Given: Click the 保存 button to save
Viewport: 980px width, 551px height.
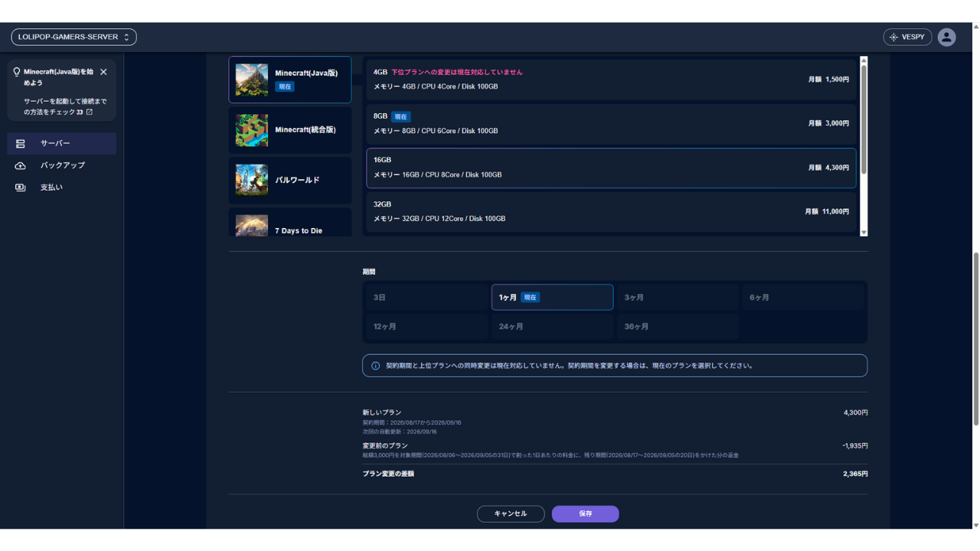Looking at the screenshot, I should (x=585, y=514).
